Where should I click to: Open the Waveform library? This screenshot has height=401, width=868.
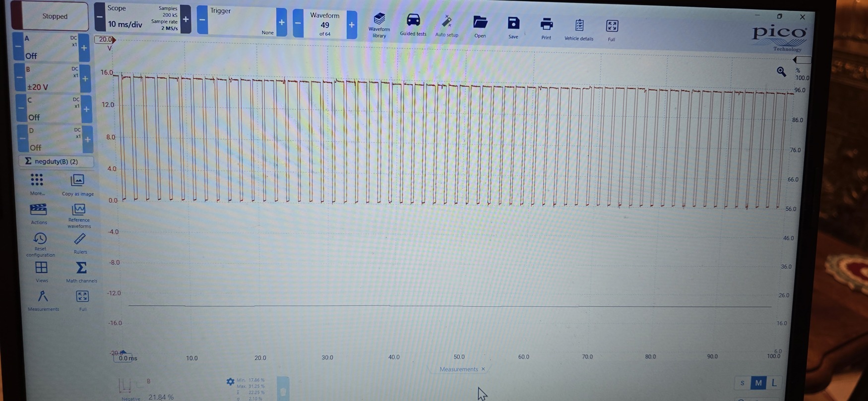[379, 25]
